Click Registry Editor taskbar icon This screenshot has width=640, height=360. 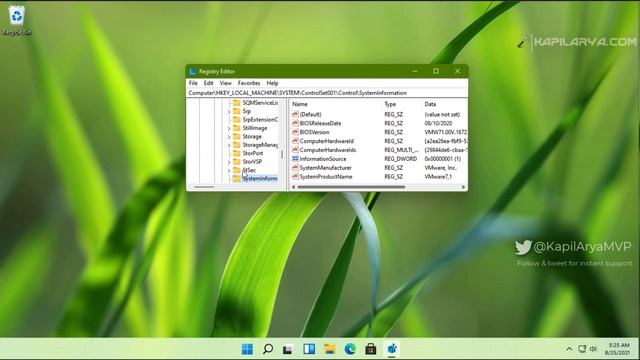(x=392, y=349)
